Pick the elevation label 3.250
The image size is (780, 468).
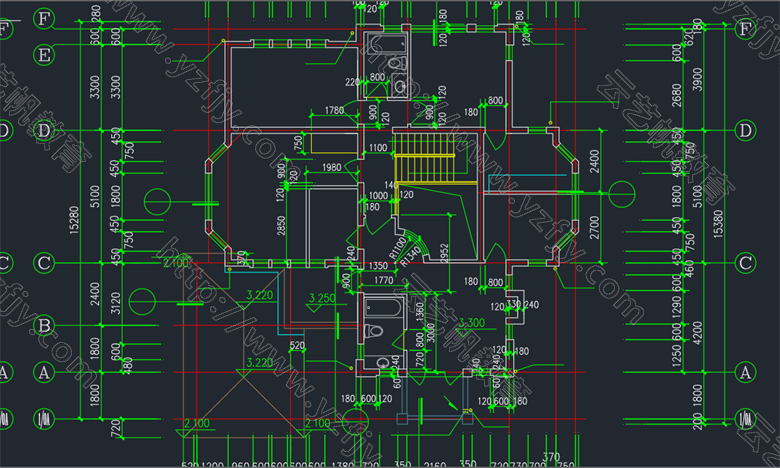pyautogui.click(x=322, y=298)
